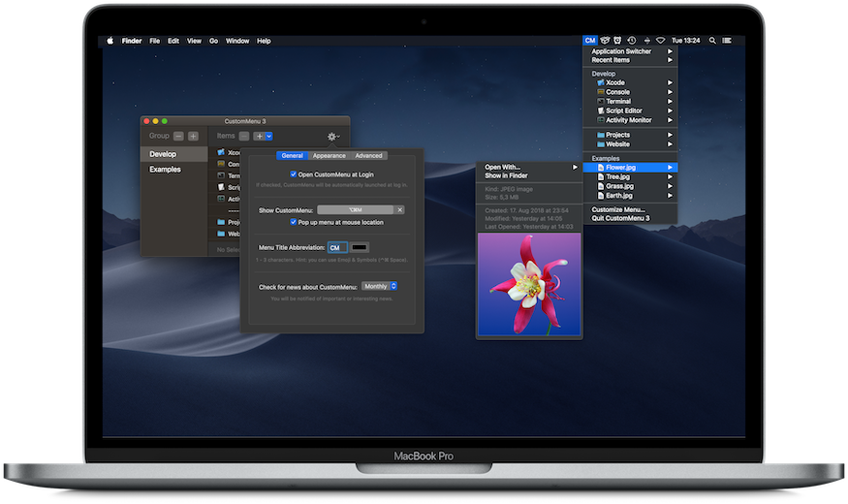
Task: Open Spotlight search magnifier icon
Action: [712, 41]
